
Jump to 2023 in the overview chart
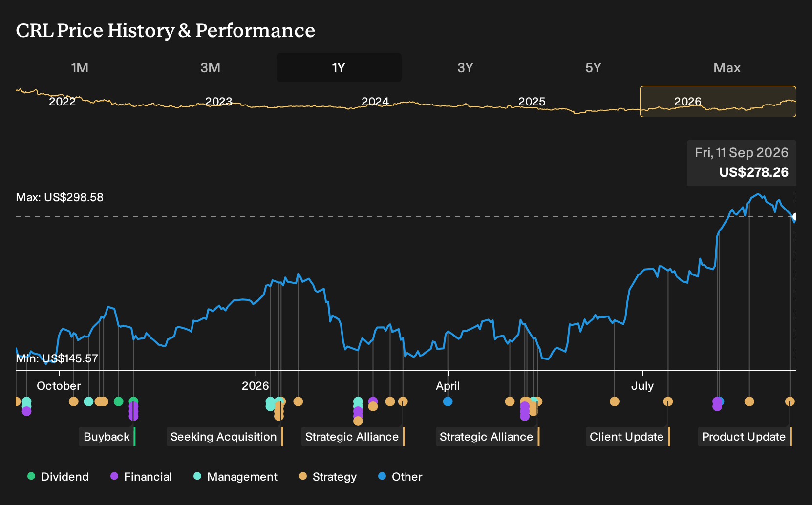[x=218, y=102]
